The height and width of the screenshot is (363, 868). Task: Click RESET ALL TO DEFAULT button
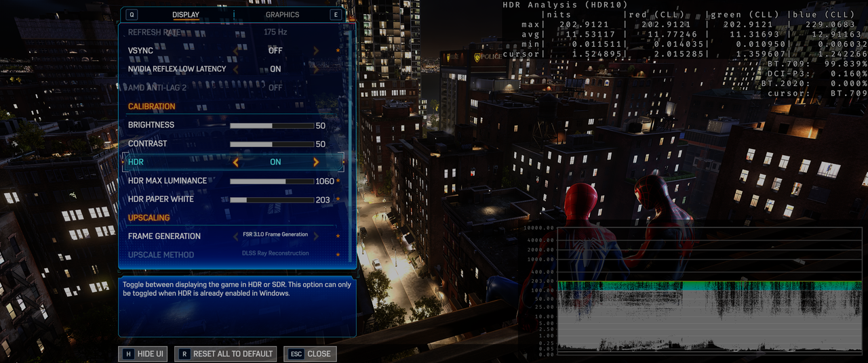(226, 354)
